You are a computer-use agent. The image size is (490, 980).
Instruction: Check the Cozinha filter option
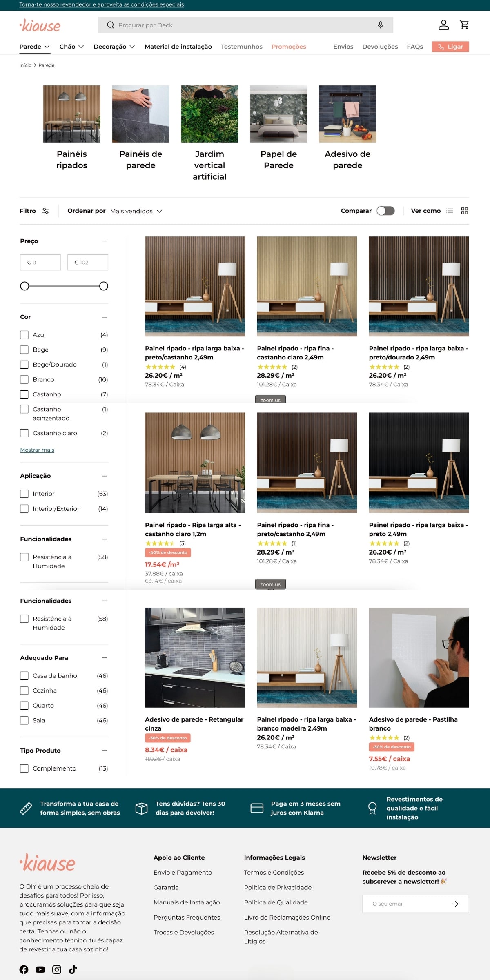coord(24,690)
